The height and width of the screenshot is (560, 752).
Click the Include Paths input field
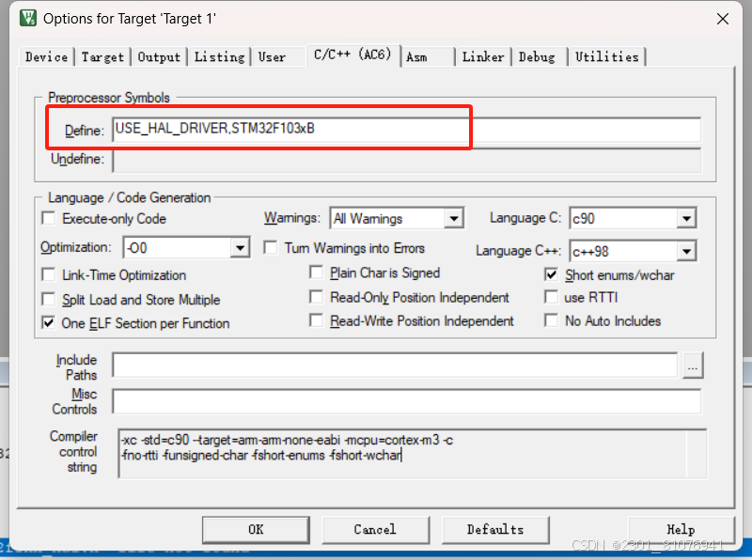395,366
